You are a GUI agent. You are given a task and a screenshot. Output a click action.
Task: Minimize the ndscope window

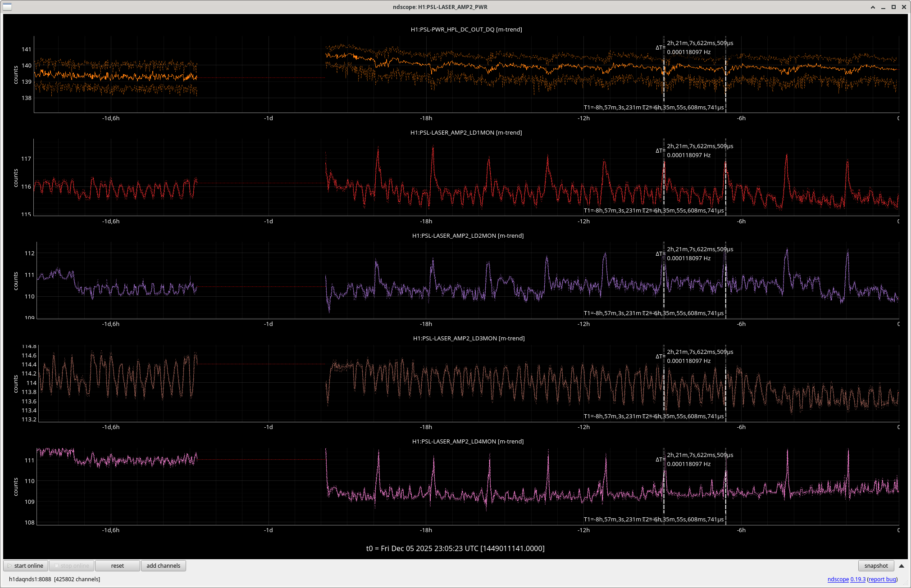(883, 7)
